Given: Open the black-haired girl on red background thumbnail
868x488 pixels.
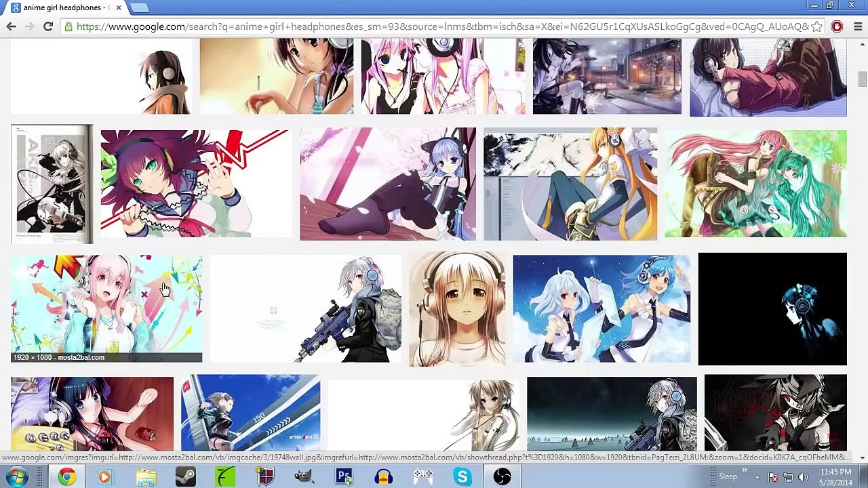Looking at the screenshot, I should [x=92, y=413].
